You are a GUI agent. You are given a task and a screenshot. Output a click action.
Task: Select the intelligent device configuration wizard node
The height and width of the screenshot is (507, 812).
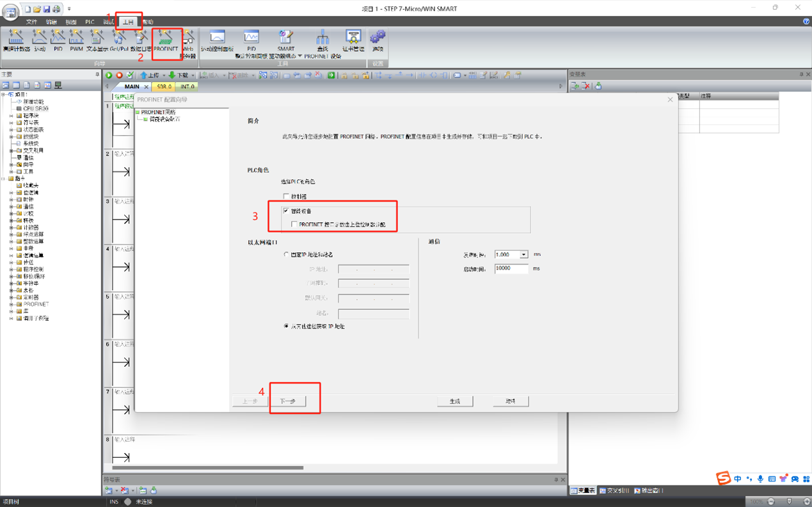[x=165, y=119]
